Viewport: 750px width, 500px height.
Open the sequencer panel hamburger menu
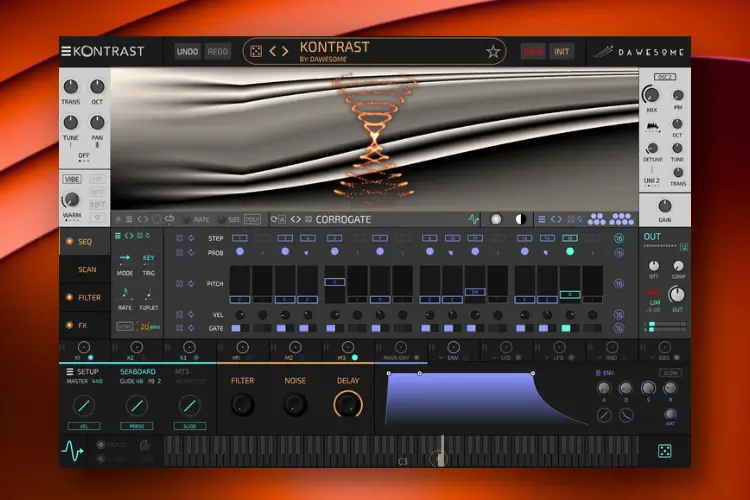[118, 235]
